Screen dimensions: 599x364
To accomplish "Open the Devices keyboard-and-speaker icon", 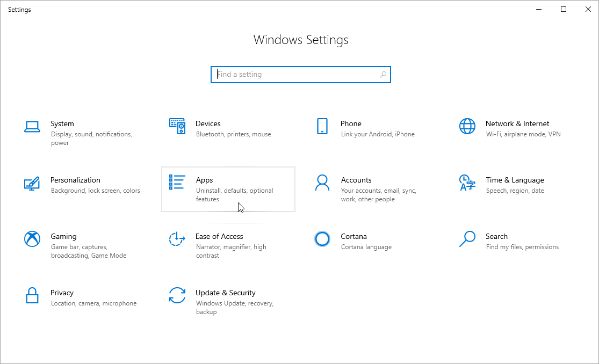I will point(177,126).
